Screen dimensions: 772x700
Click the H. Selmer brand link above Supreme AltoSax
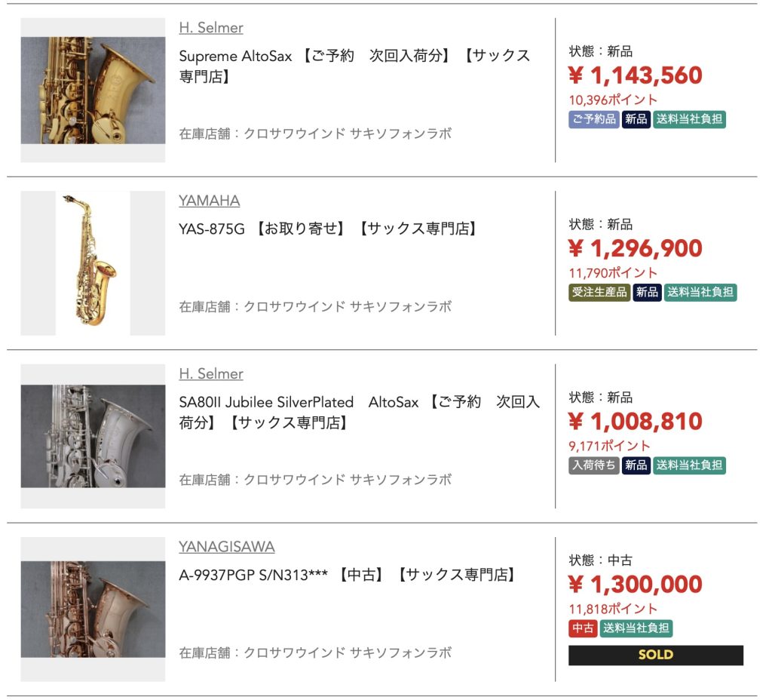tap(211, 28)
